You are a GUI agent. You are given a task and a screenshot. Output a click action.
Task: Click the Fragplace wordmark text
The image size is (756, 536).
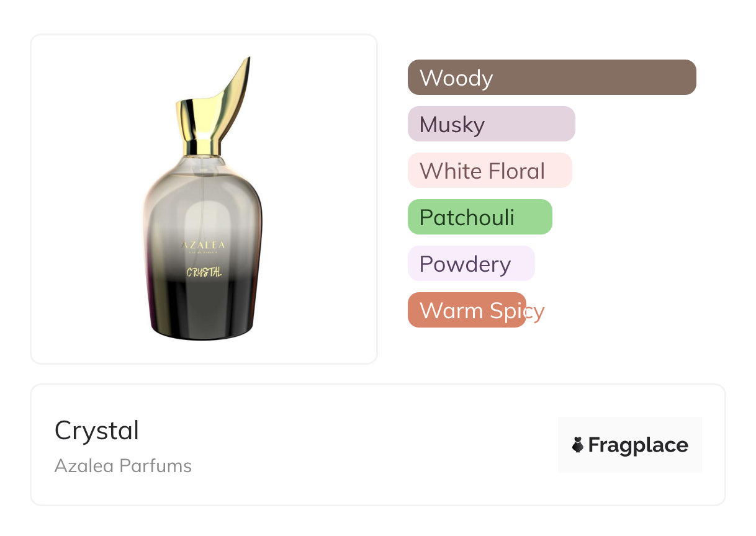click(x=638, y=445)
